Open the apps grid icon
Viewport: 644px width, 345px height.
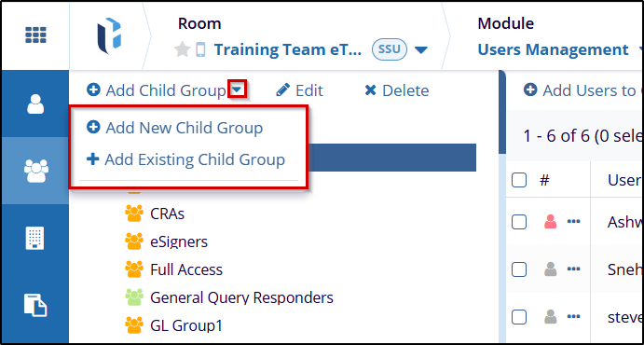click(35, 35)
